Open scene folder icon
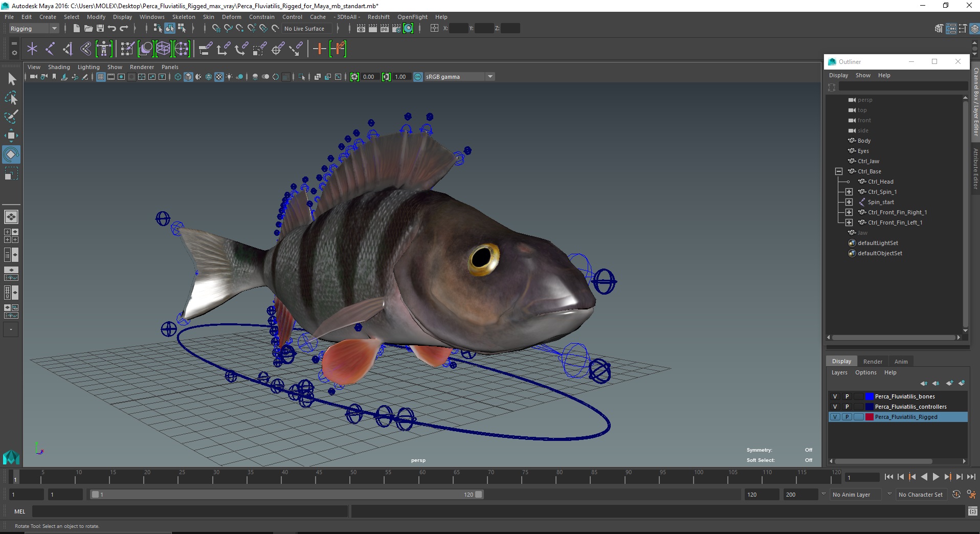Viewport: 980px width, 534px height. (x=88, y=29)
